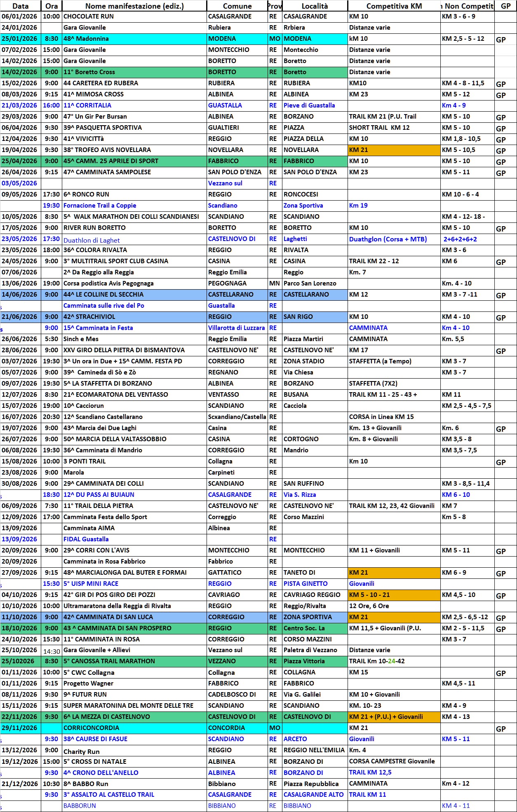
Task: Click orange 'KM 21' cell in Novellara row
Action: click(x=394, y=150)
